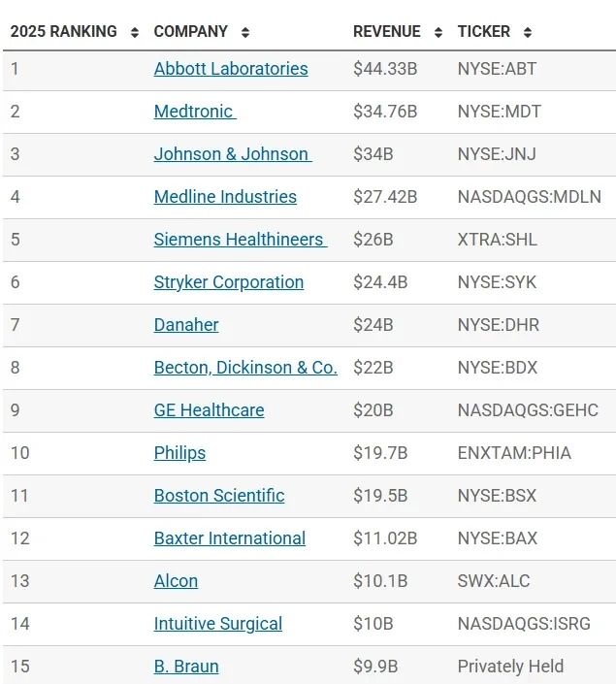Open the Philips link
The width and height of the screenshot is (616, 684).
(179, 453)
